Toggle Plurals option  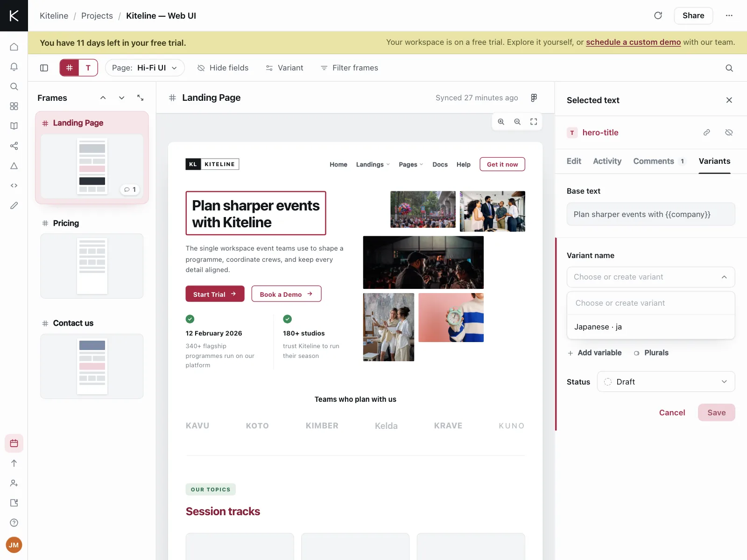tap(651, 353)
